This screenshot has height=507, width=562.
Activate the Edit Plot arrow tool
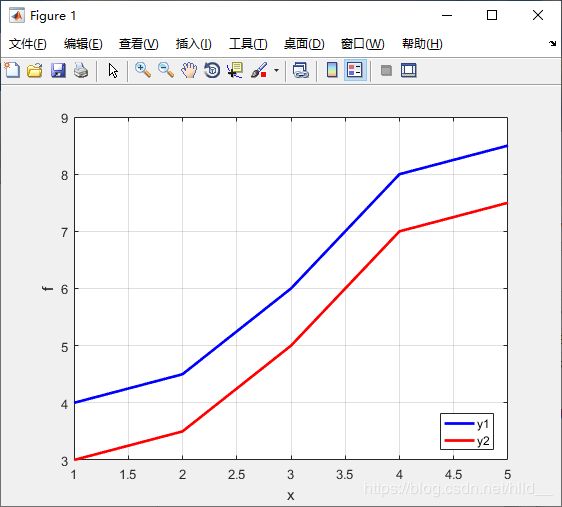(113, 71)
